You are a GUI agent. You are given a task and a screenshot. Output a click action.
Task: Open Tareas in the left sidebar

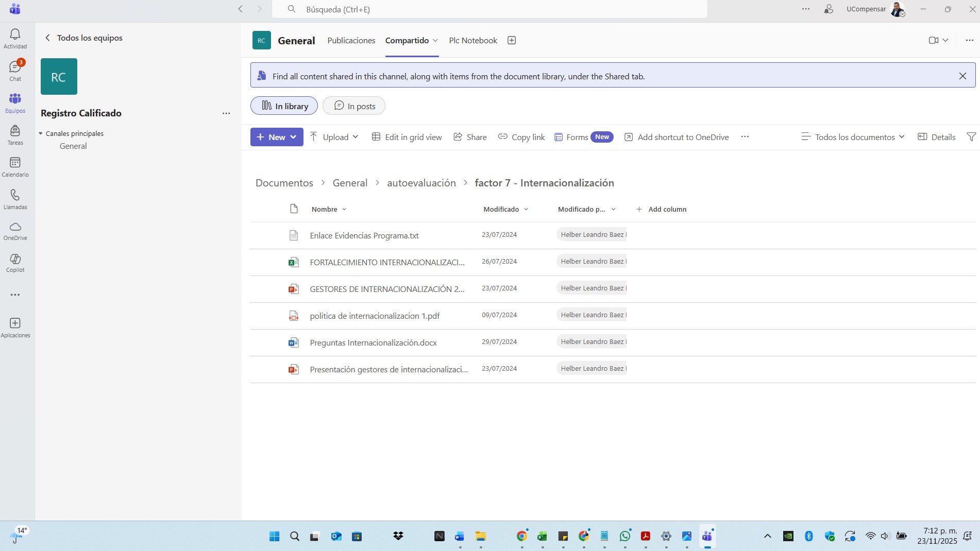15,135
